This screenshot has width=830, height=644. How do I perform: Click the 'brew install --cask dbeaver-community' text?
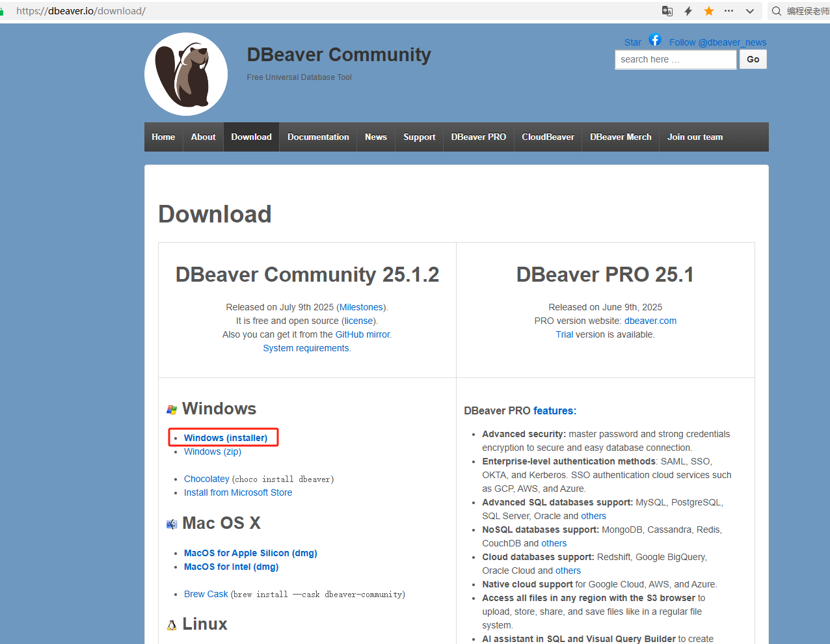pyautogui.click(x=318, y=595)
